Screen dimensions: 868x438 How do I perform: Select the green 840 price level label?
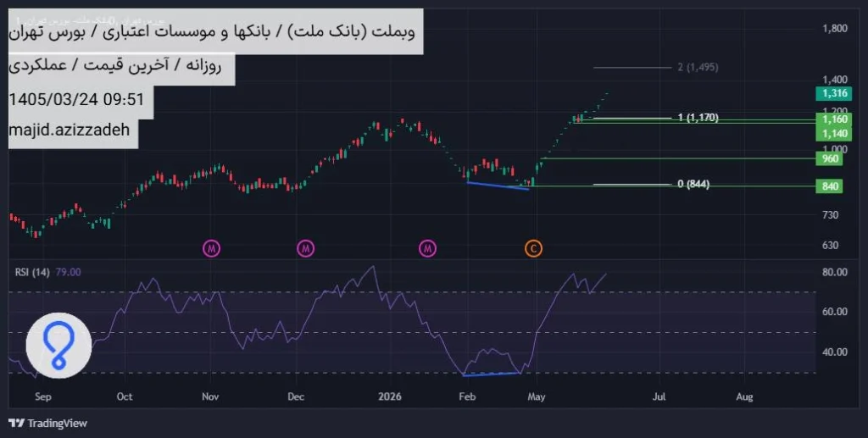(x=829, y=186)
